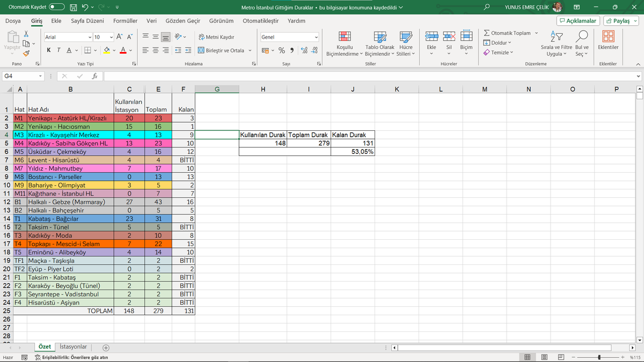Screen dimensions: 644x362
Task: Click the Borders icon
Action: pos(89,50)
